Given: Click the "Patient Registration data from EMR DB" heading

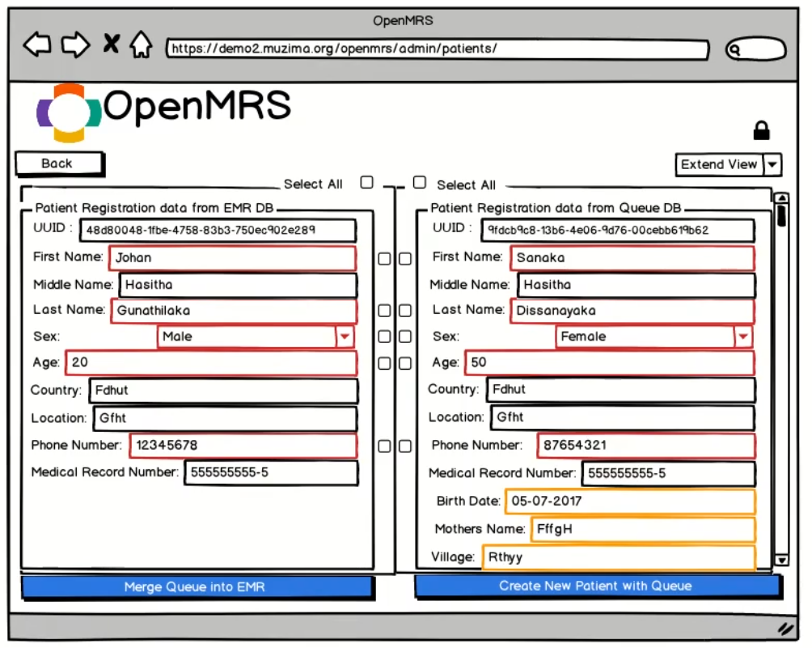Looking at the screenshot, I should (x=154, y=208).
